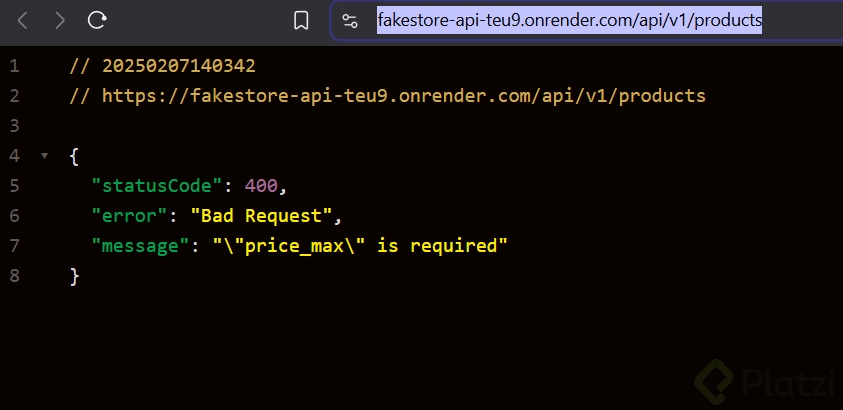This screenshot has width=843, height=410.
Task: Click line number 7 in the gutter
Action: pos(13,246)
